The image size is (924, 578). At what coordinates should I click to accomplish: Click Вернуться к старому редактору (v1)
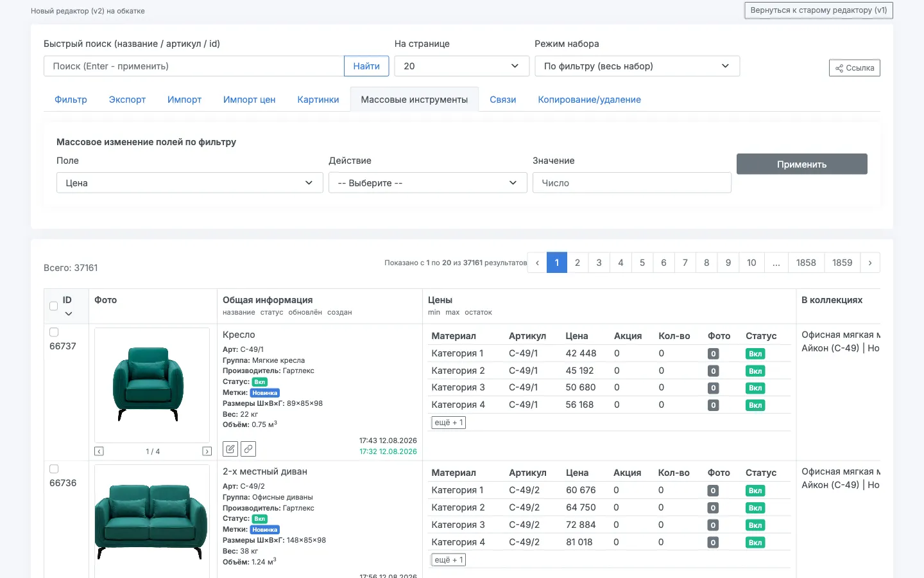pyautogui.click(x=818, y=10)
